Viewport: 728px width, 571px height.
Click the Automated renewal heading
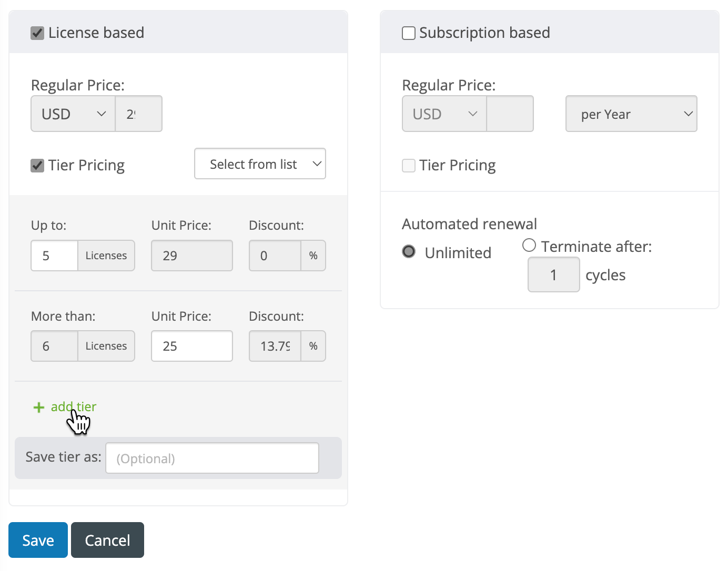[x=469, y=224]
